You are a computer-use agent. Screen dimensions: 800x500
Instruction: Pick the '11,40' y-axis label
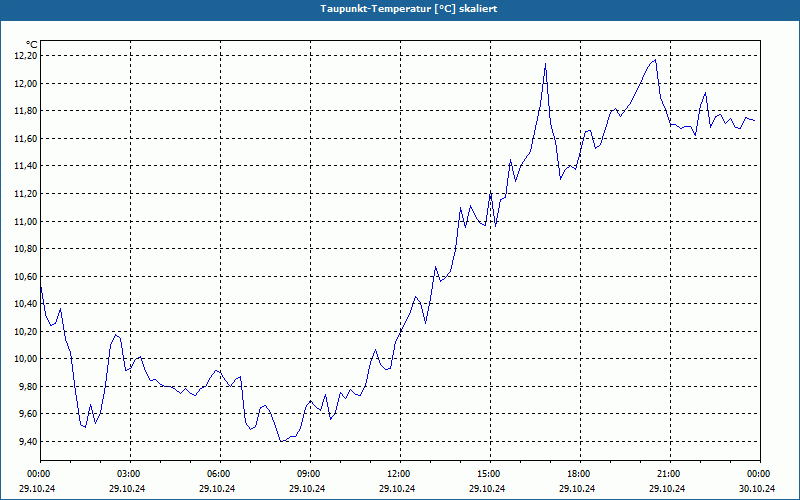(x=24, y=166)
